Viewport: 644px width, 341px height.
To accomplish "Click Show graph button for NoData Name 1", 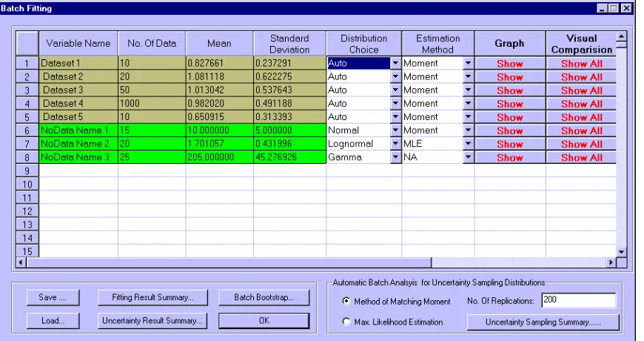I will pyautogui.click(x=510, y=130).
